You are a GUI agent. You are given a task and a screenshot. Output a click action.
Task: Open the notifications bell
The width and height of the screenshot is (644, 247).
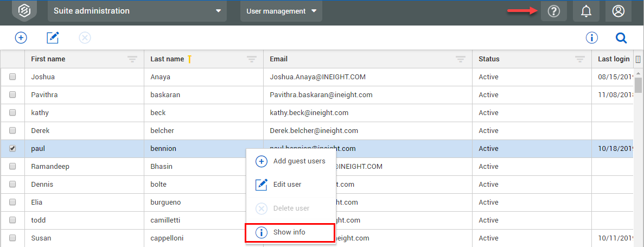(x=586, y=11)
